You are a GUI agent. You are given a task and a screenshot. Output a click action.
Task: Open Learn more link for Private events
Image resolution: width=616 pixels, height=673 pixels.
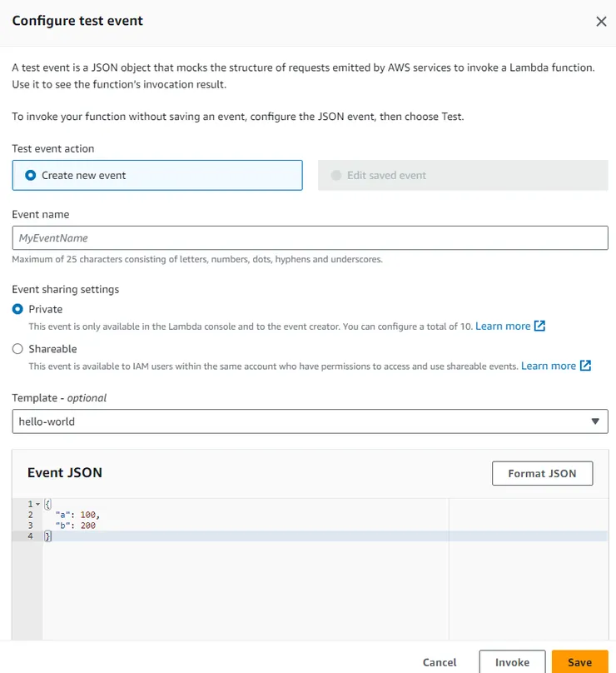pos(502,327)
